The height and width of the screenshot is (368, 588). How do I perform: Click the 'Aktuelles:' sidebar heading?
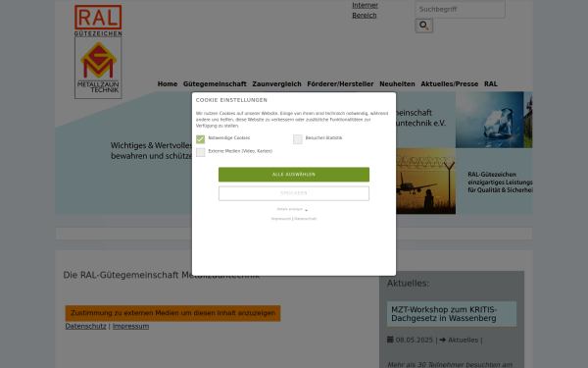pos(408,284)
